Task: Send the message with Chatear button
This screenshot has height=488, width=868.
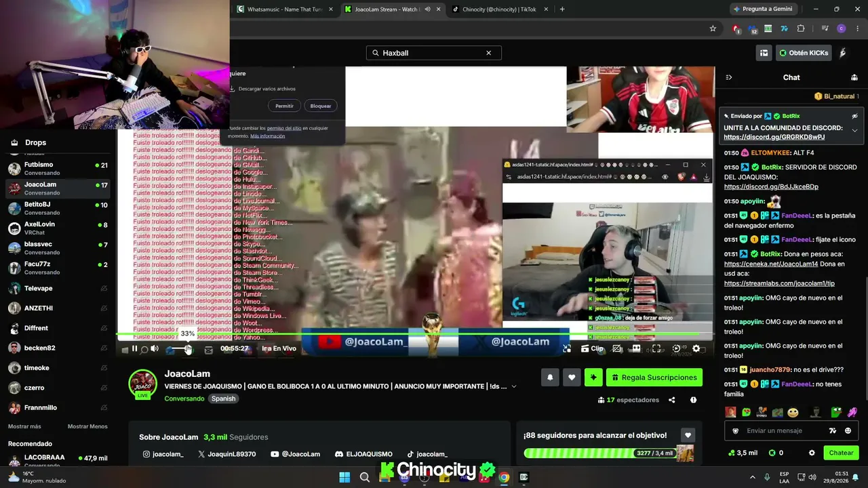Action: [x=841, y=453]
